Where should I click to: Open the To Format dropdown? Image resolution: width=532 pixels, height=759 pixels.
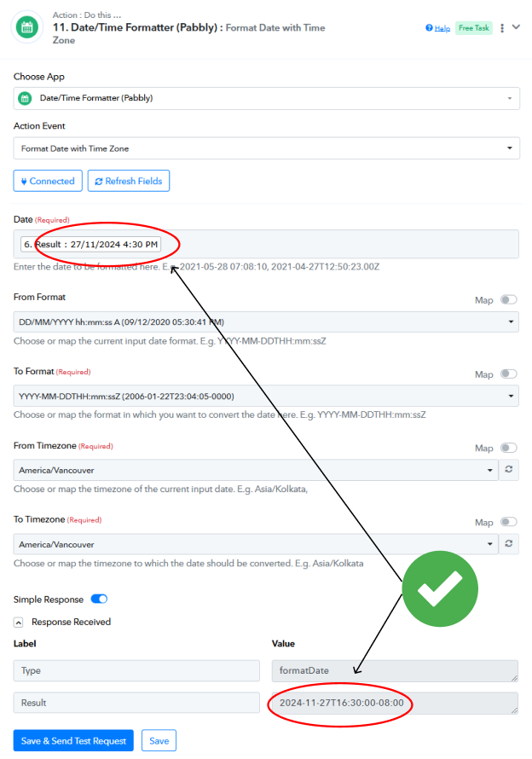tap(266, 396)
